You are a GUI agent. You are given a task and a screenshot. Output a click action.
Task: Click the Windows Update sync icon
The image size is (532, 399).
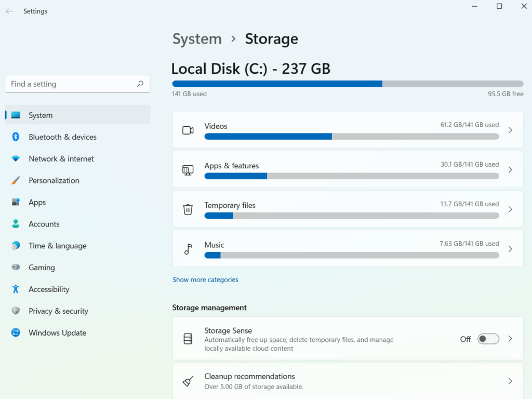point(16,333)
